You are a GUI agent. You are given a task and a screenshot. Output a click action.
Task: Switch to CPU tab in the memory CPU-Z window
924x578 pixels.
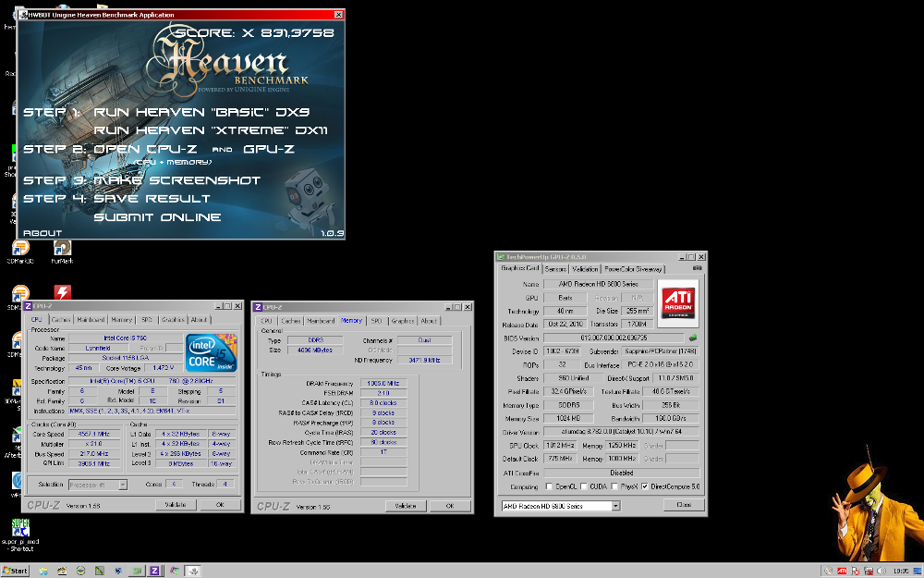pyautogui.click(x=266, y=321)
